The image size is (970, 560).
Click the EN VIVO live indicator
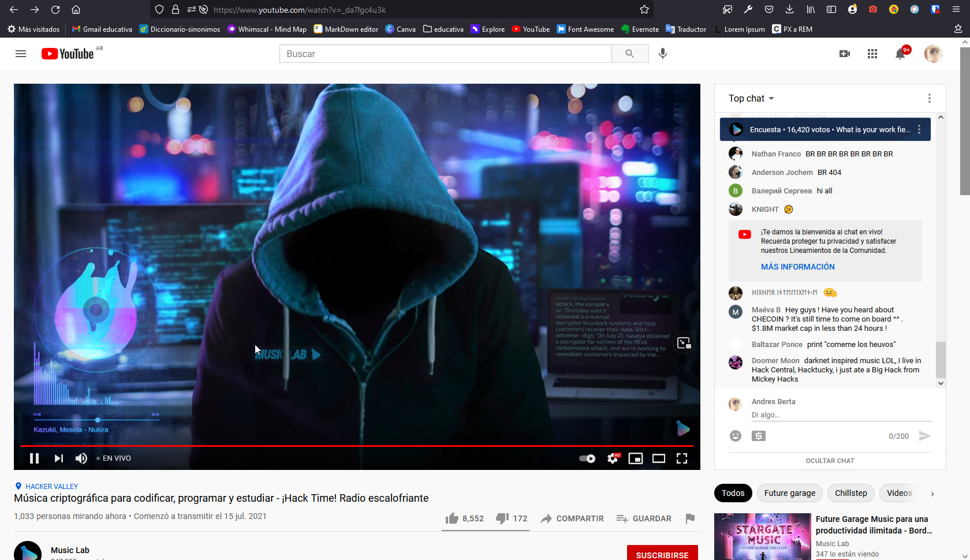114,458
